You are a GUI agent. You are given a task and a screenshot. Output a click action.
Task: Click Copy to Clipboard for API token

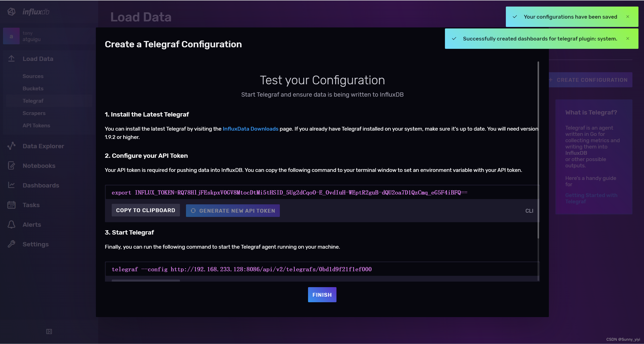click(x=146, y=210)
